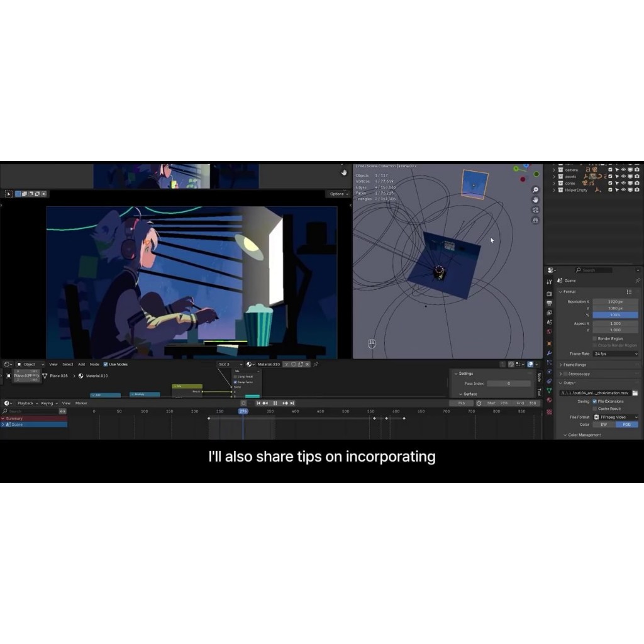Expand the camera collection in outliner
Image resolution: width=644 pixels, height=644 pixels.
pos(553,170)
